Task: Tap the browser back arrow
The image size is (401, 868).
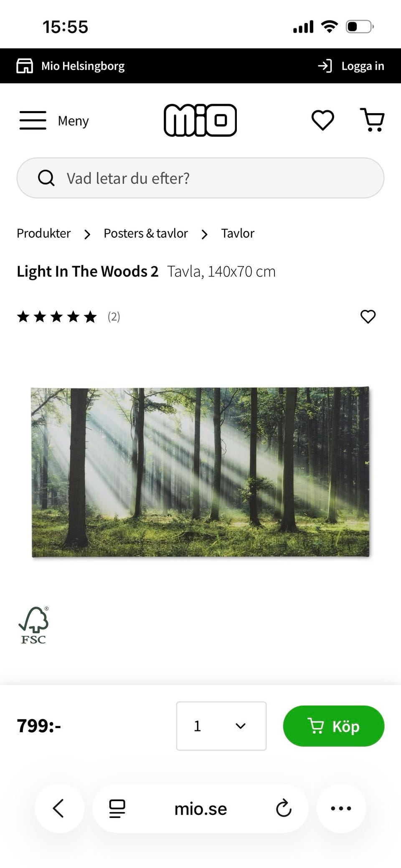Action: click(59, 808)
